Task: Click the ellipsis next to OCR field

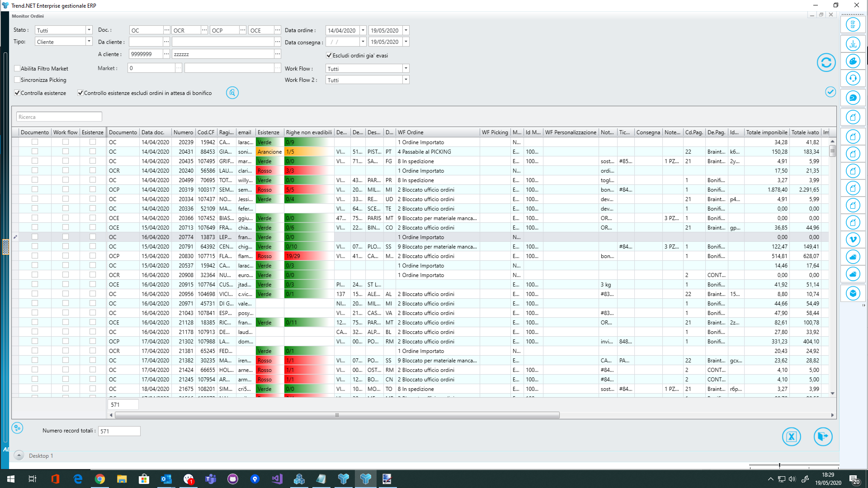Action: point(204,30)
